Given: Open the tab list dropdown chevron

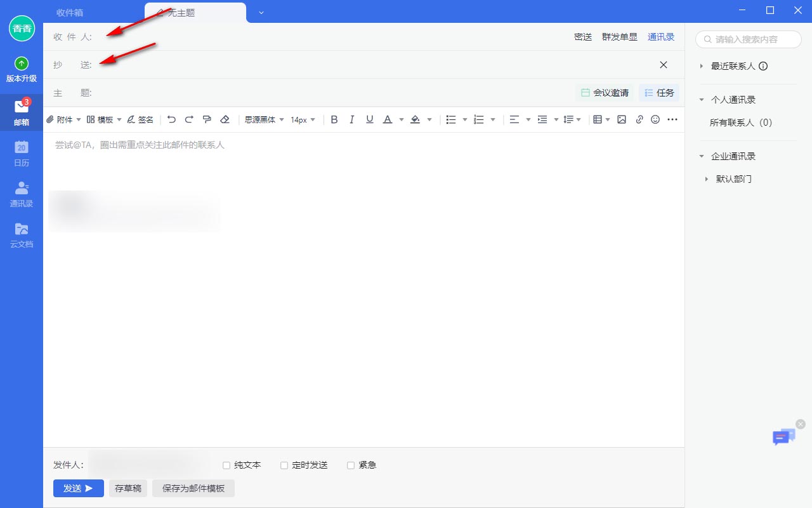Looking at the screenshot, I should pyautogui.click(x=261, y=13).
